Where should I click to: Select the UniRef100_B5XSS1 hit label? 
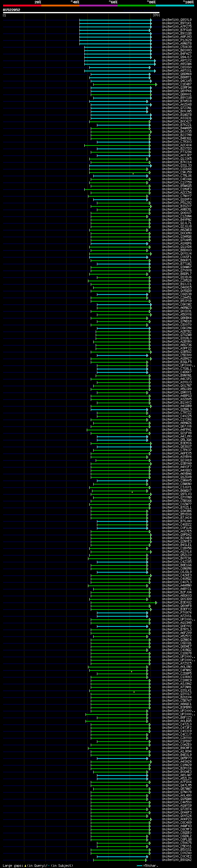pos(177,850)
